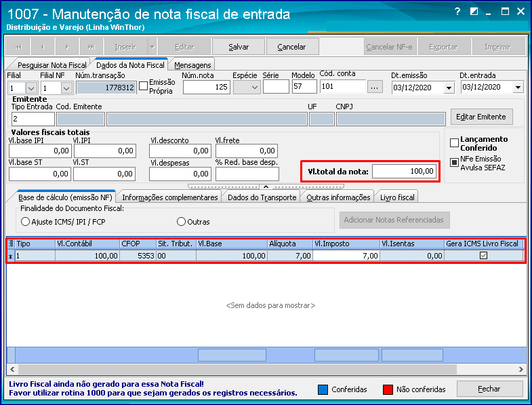Open Filial NF dropdown
This screenshot has height=405, width=532.
click(67, 88)
